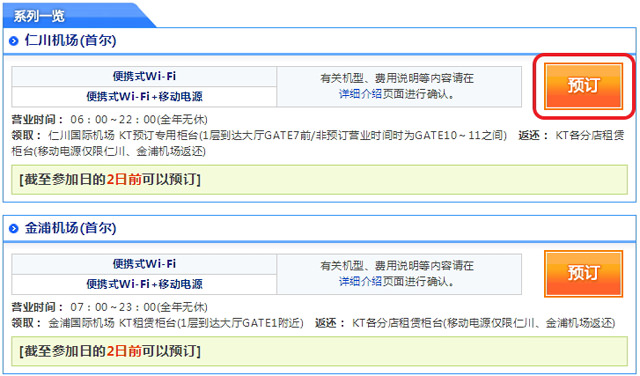
Task: Click the 预订 button for 金浦机场
Action: [583, 274]
